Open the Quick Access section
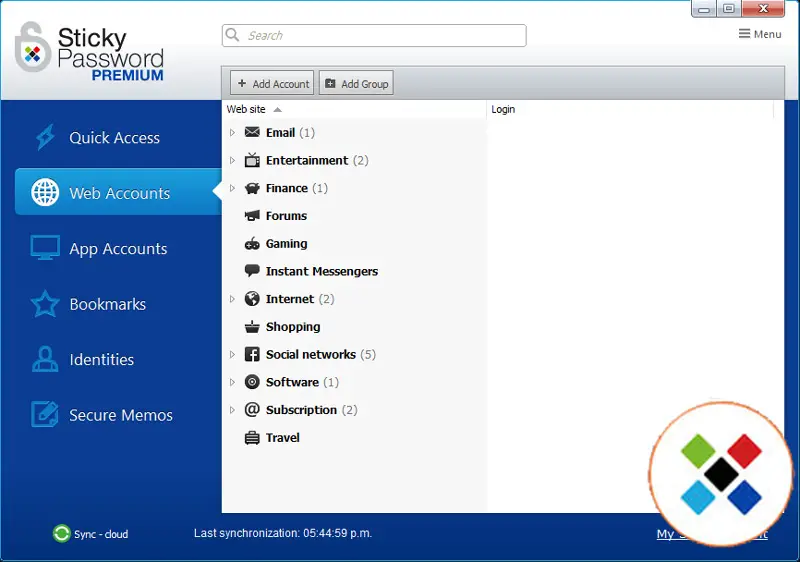The height and width of the screenshot is (562, 800). [x=114, y=138]
